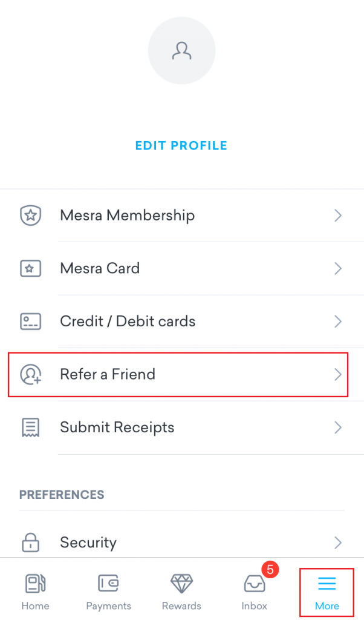
Task: Click the Credit / Debit cards icon
Action: tap(30, 321)
